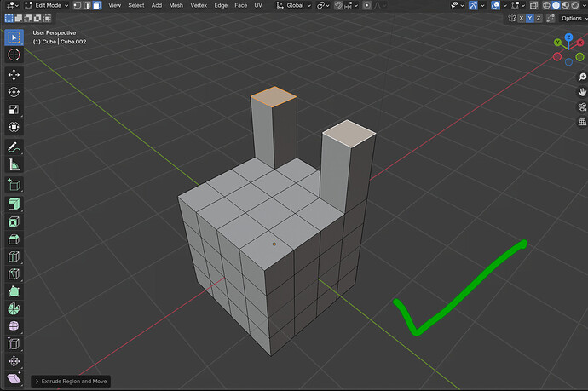Image resolution: width=588 pixels, height=391 pixels.
Task: Select the Select Box tool
Action: point(14,37)
